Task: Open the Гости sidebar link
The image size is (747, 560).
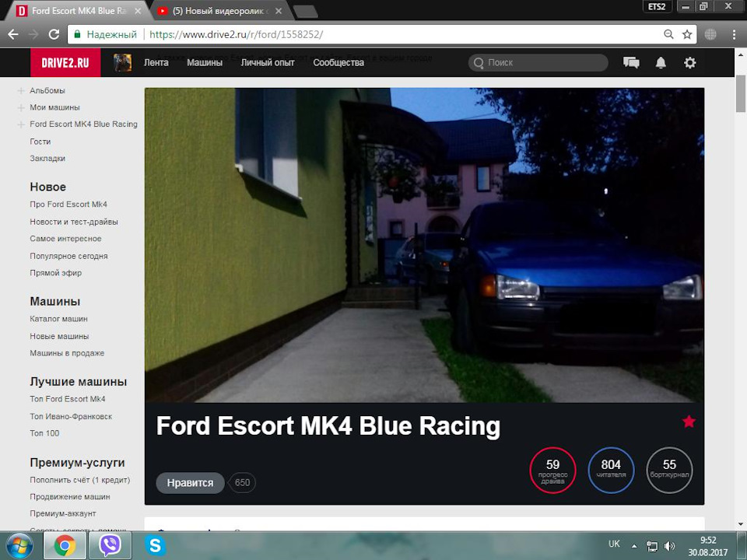Action: tap(40, 142)
